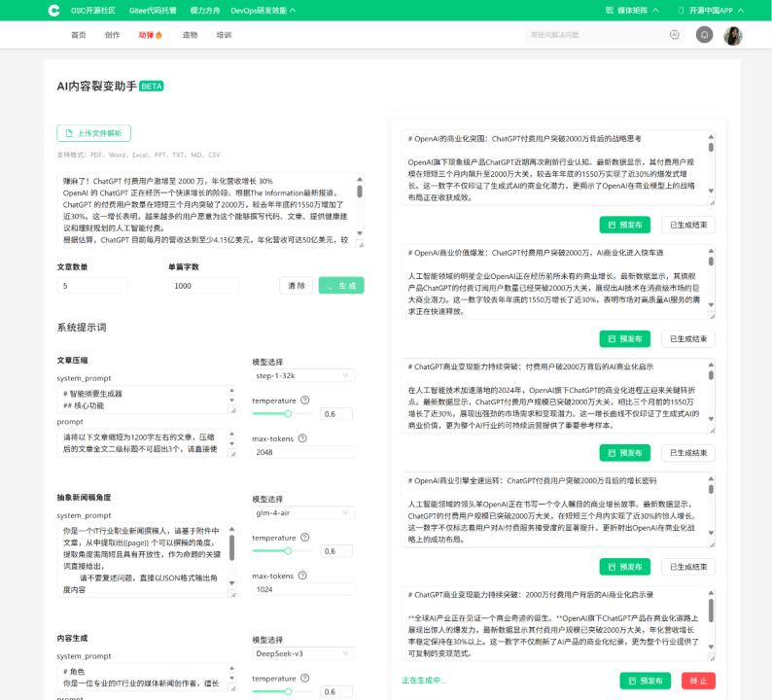This screenshot has height=700, width=772.
Task: Expand the DevOps研发效能 menu
Action: coord(263,11)
